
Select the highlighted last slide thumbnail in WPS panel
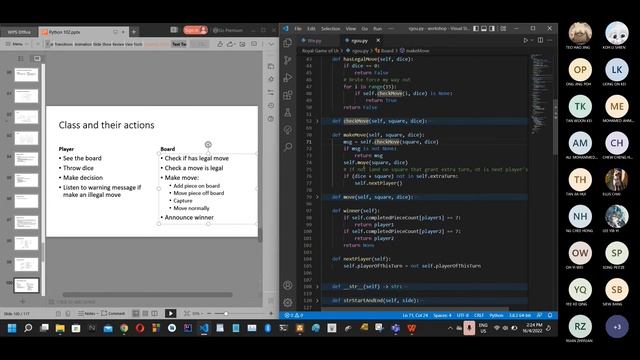27,285
